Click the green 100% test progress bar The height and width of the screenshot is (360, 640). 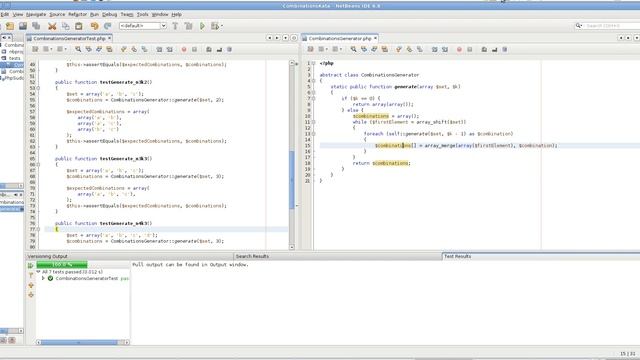coord(62,265)
